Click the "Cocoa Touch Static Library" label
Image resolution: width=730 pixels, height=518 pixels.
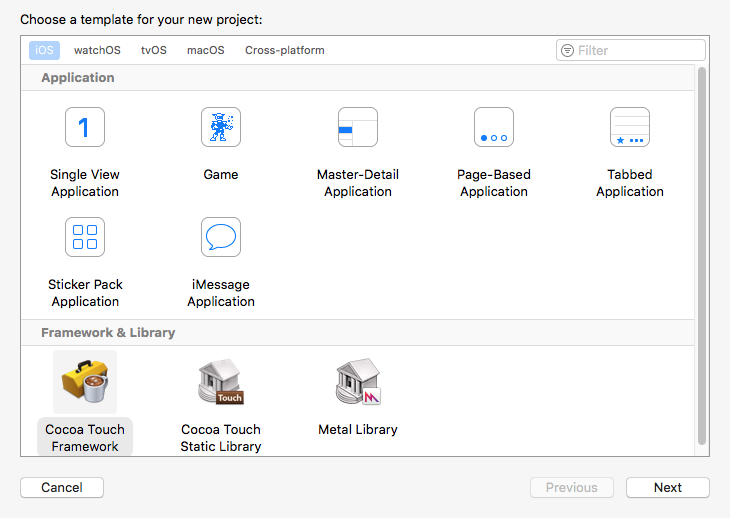(221, 437)
